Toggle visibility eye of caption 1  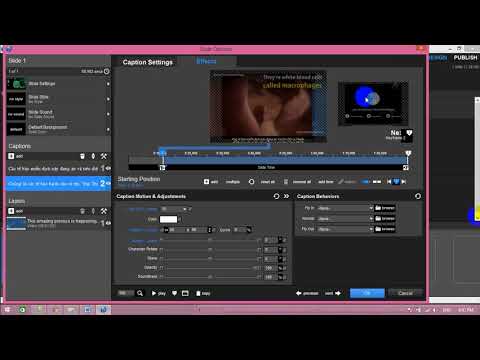[108, 168]
